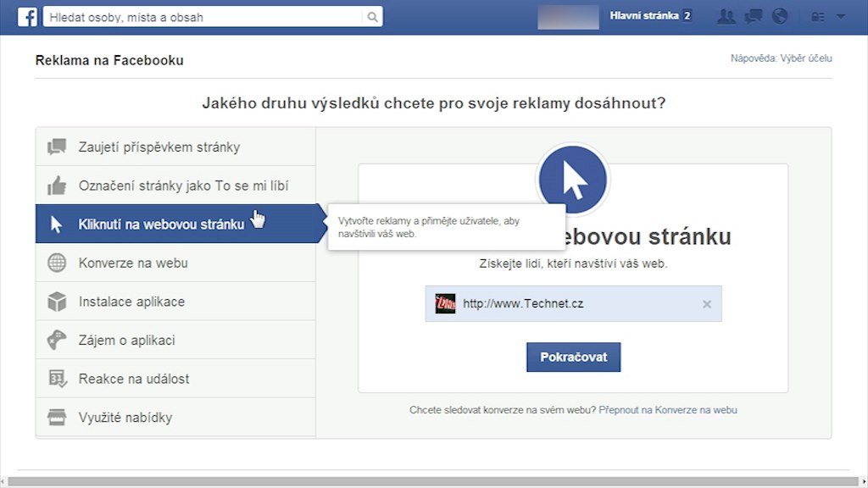Image resolution: width=868 pixels, height=488 pixels.
Task: Select Označení stránky jako To se mi líbí
Action: (x=183, y=186)
